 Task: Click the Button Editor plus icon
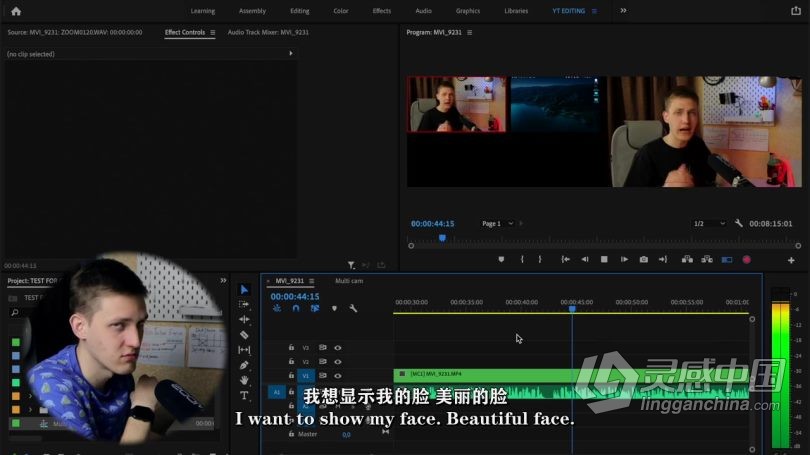pos(791,260)
